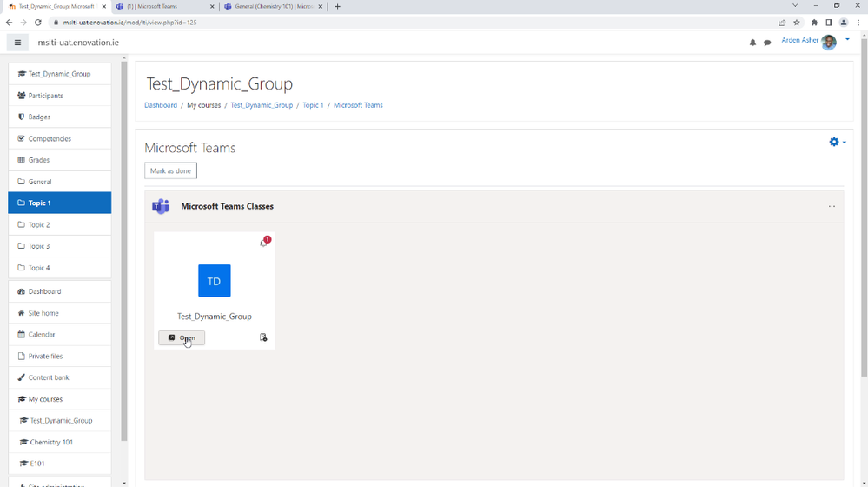
Task: Open E101 course in sidebar
Action: coord(60,464)
